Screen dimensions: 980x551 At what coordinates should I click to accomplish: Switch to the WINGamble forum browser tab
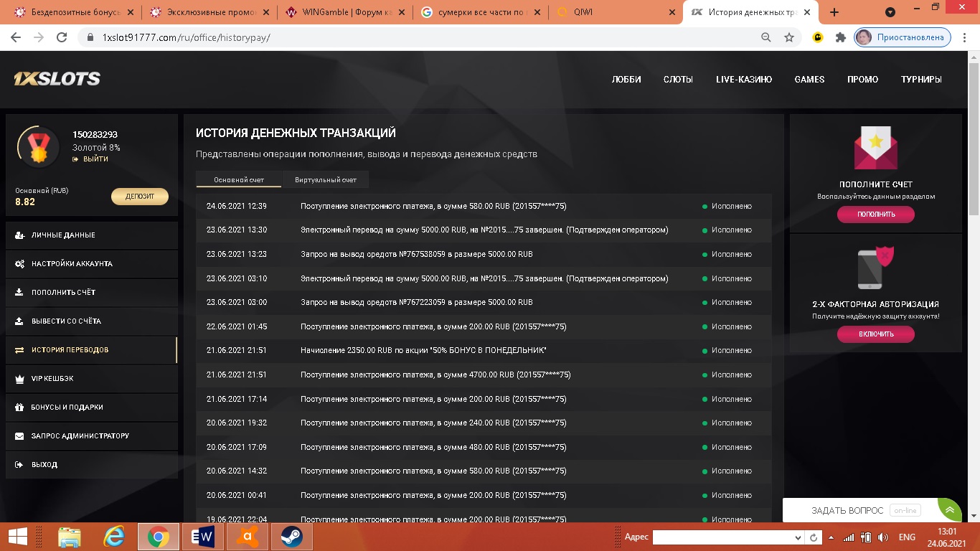tap(346, 12)
